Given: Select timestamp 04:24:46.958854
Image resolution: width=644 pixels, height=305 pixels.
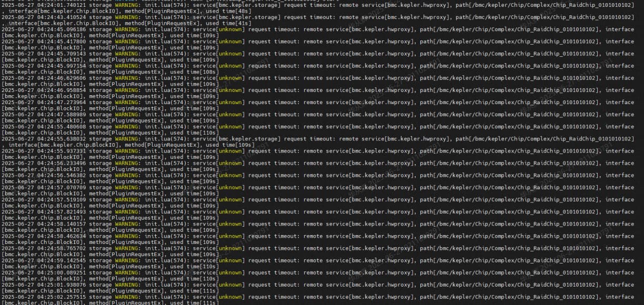Looking at the screenshot, I should click(61, 90).
